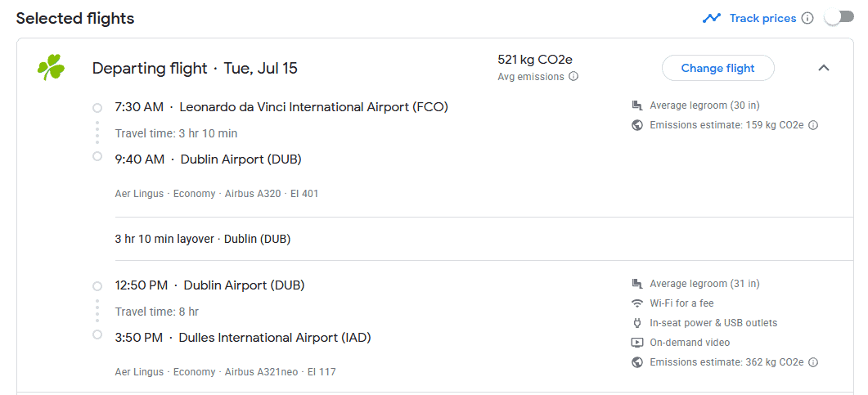Click info icon beside 362 kg CO2e estimate
Screen dimensions: 868x395
coord(813,362)
